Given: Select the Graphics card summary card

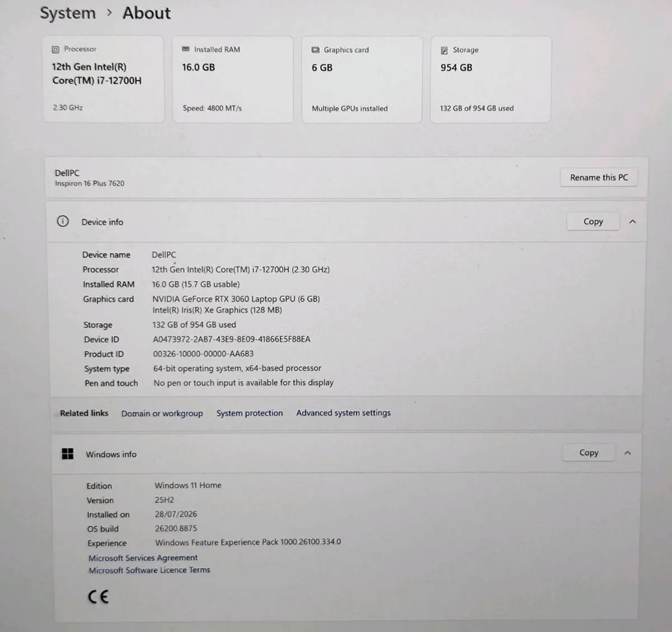Looking at the screenshot, I should 362,80.
